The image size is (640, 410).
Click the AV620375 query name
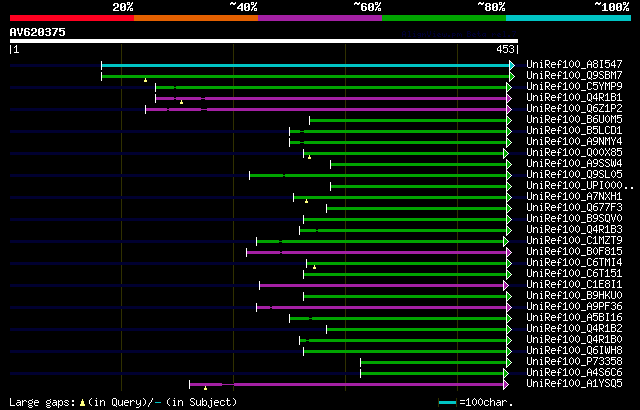(x=38, y=32)
